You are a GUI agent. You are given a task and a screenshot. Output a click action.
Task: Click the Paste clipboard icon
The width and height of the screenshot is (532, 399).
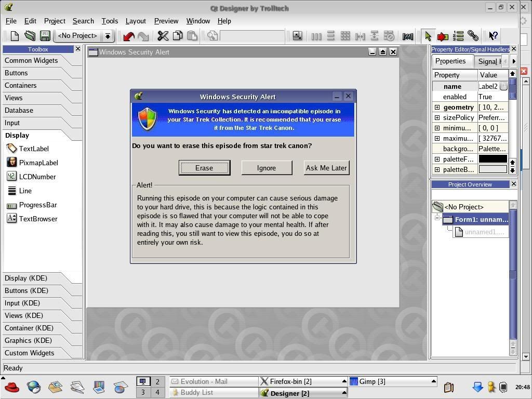coord(192,36)
